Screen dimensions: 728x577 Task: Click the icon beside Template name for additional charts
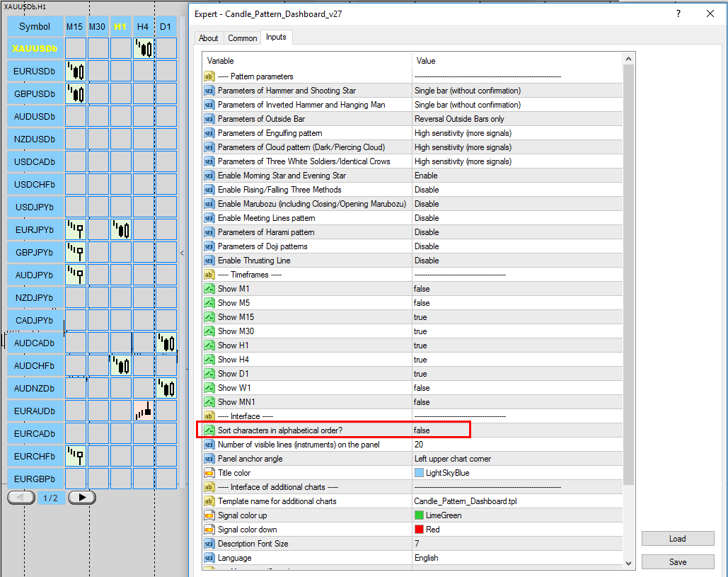tap(209, 501)
